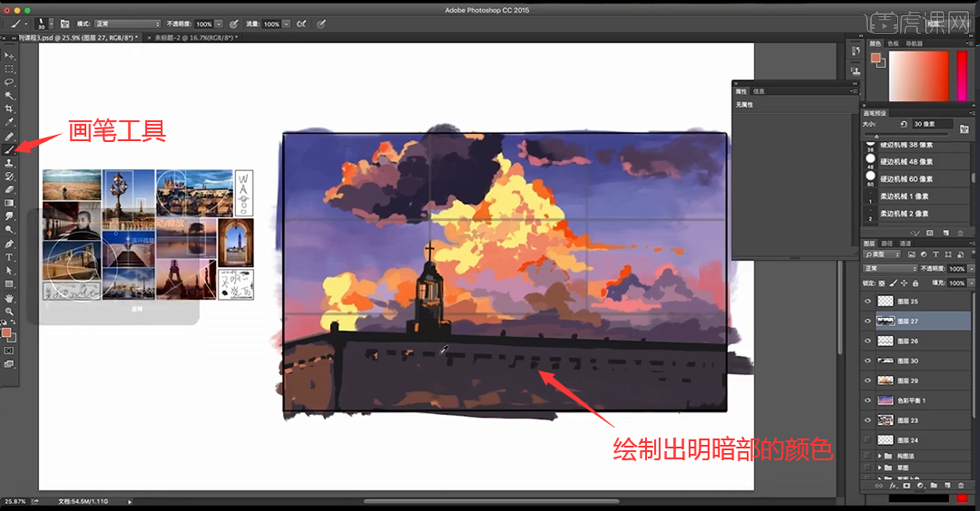Select the Eraser tool
Image resolution: width=980 pixels, height=511 pixels.
(9, 190)
